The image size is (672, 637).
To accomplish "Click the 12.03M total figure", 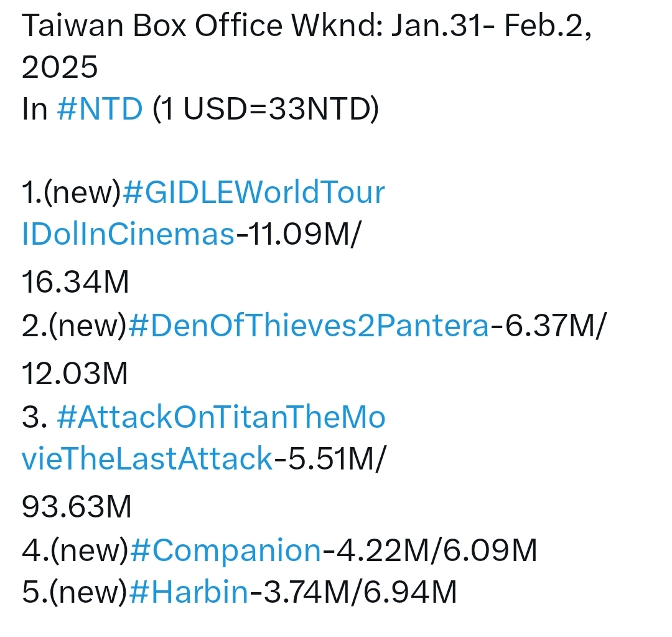I will (x=75, y=374).
